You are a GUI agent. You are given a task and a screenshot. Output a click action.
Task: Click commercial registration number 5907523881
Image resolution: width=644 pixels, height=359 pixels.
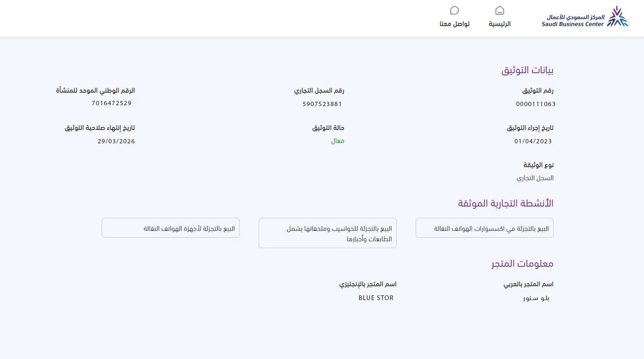click(x=322, y=104)
